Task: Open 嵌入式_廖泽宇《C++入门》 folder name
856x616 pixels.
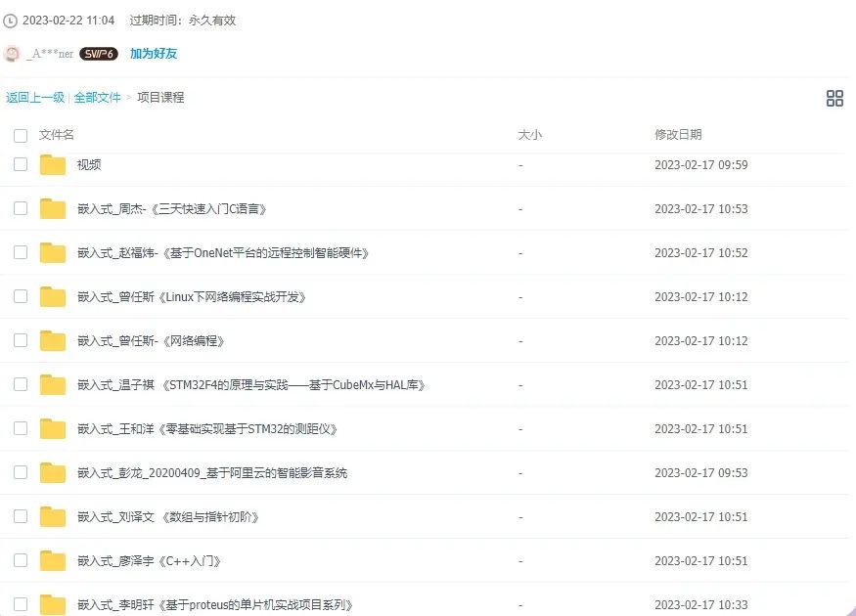Action: point(149,561)
